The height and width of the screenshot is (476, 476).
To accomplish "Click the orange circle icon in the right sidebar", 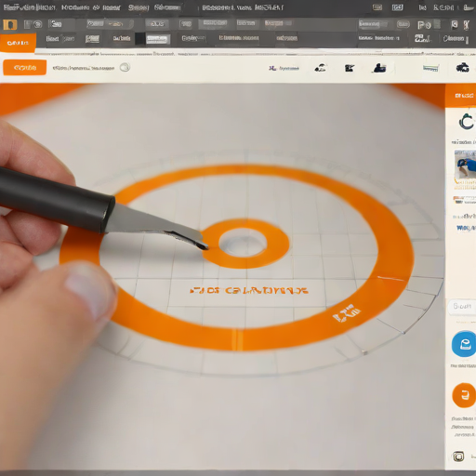I will (464, 395).
